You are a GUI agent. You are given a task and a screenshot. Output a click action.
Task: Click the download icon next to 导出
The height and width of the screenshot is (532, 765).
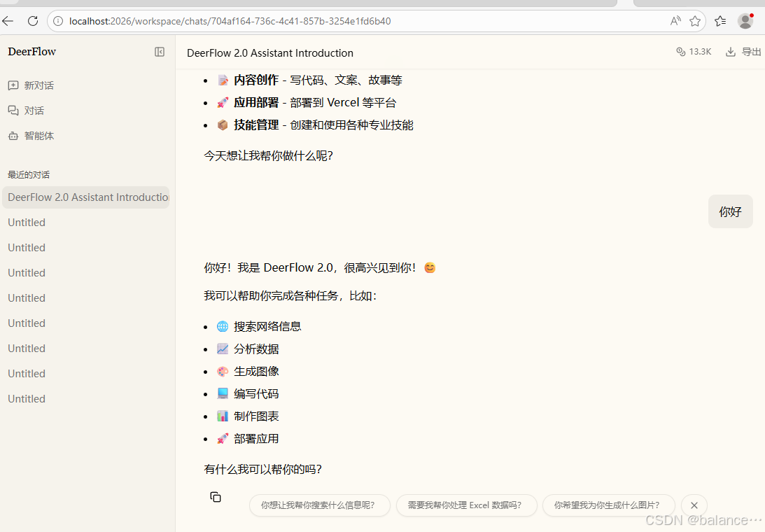pyautogui.click(x=731, y=52)
